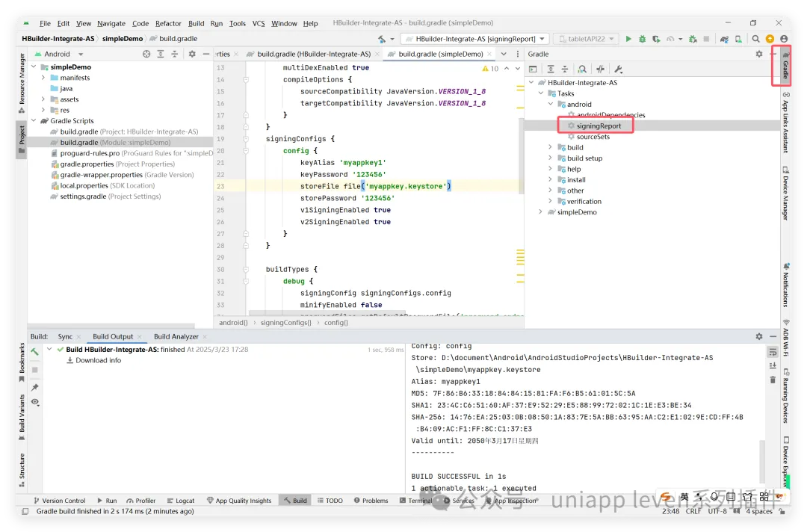Show hidden editor tabs dropdown chevron
Screen dimensions: 807x532
(x=504, y=54)
